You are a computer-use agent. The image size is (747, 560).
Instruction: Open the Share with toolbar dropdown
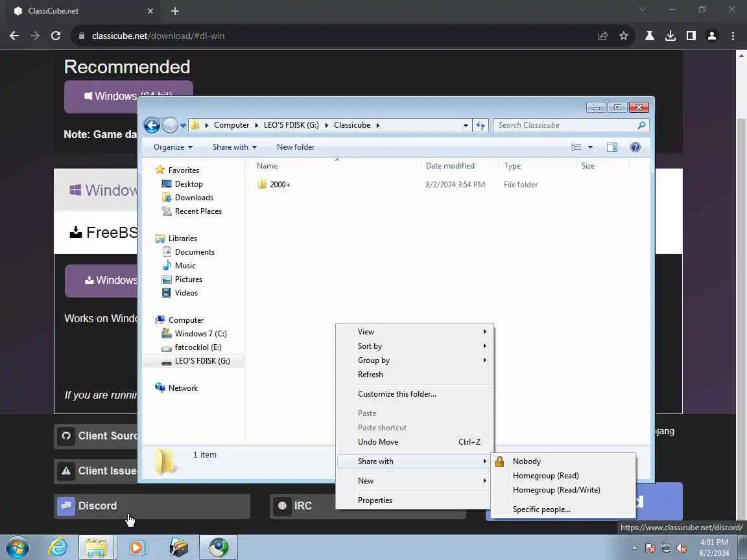(234, 147)
